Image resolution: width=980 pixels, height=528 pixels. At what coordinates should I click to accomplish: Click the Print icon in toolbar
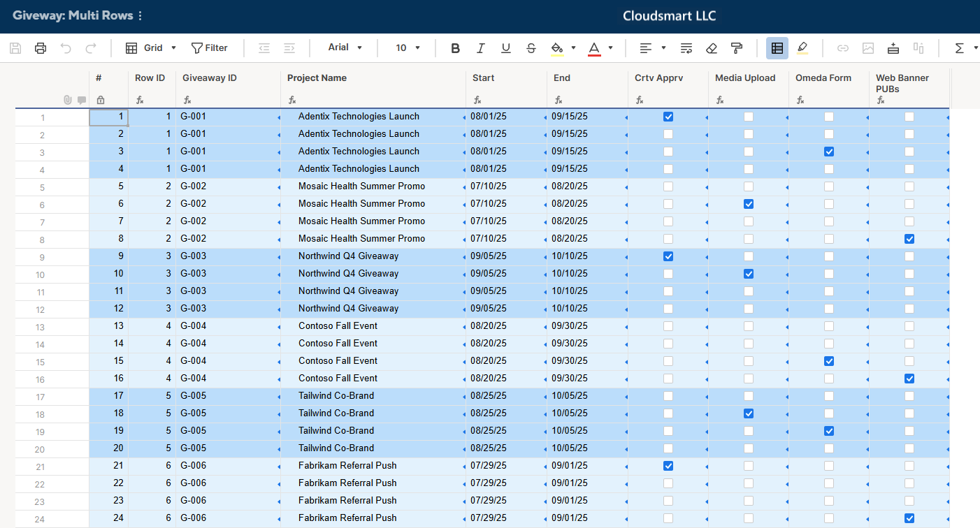[x=41, y=48]
